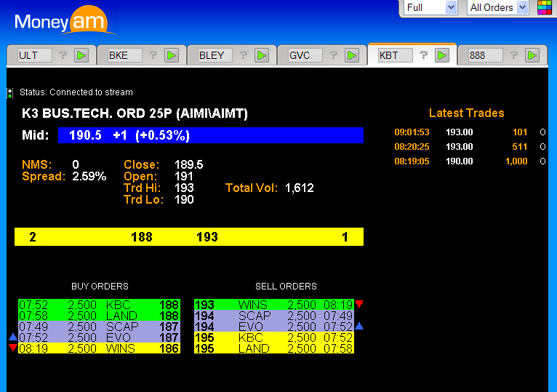The width and height of the screenshot is (557, 392).
Task: Select buy order WINS at 186
Action: [99, 348]
